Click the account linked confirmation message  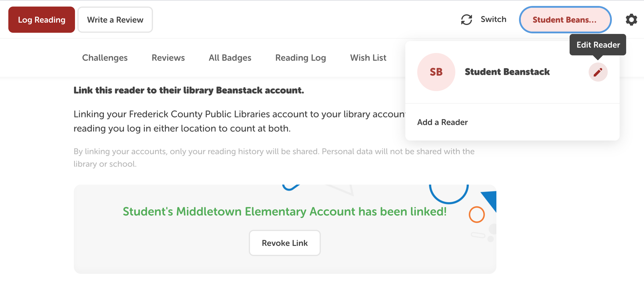[285, 212]
